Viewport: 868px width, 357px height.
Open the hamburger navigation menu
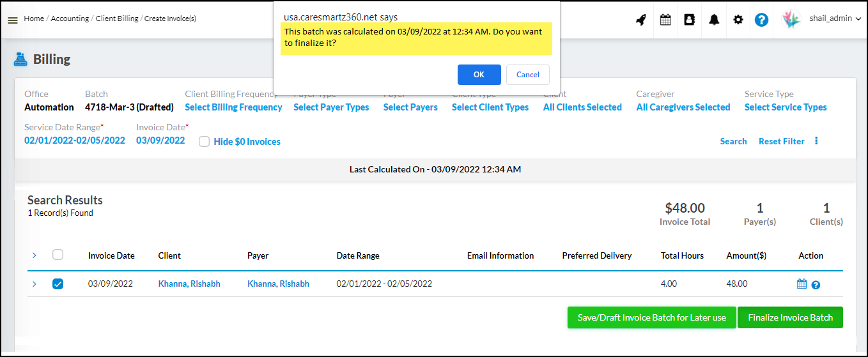(x=12, y=20)
